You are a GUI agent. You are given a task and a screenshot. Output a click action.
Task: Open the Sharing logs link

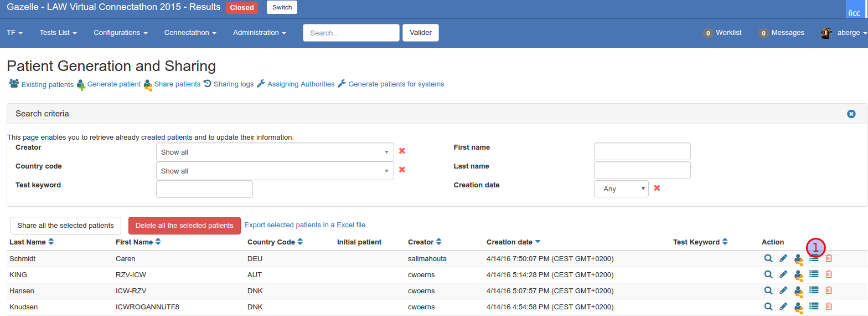[233, 84]
